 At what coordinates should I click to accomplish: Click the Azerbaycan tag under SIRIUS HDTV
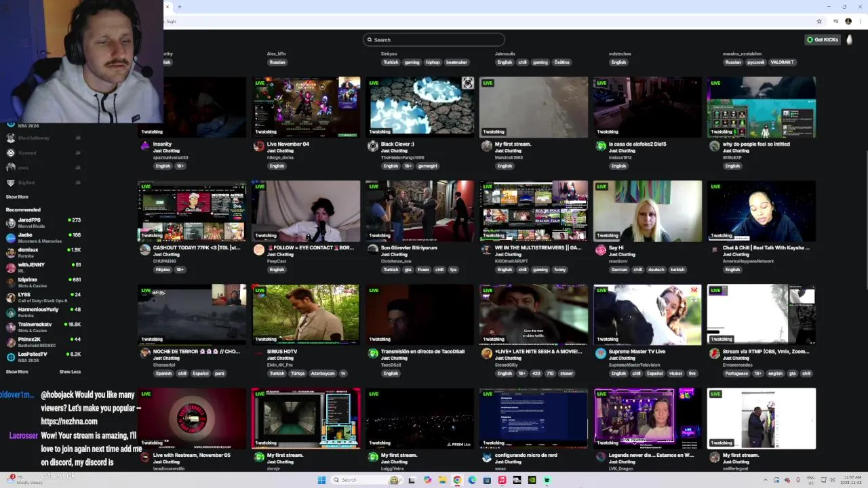pos(323,373)
